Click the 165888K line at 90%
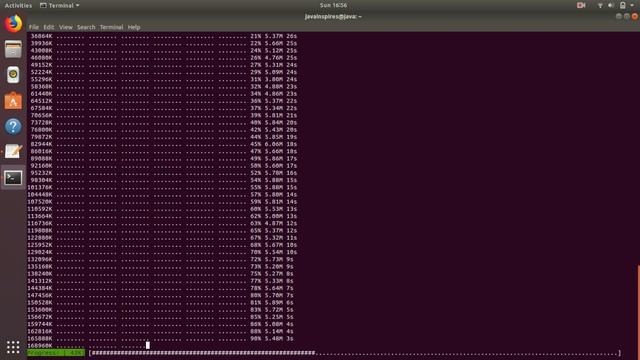640x360 pixels. click(160, 338)
